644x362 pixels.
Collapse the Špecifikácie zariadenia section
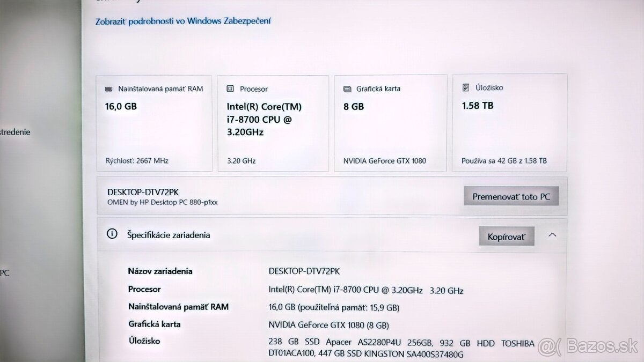(x=552, y=235)
